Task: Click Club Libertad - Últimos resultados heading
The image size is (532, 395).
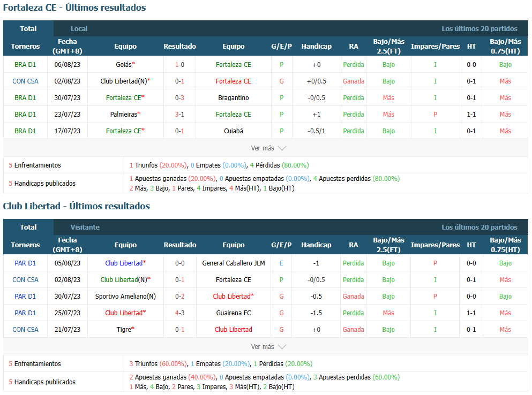Action: tap(76, 206)
